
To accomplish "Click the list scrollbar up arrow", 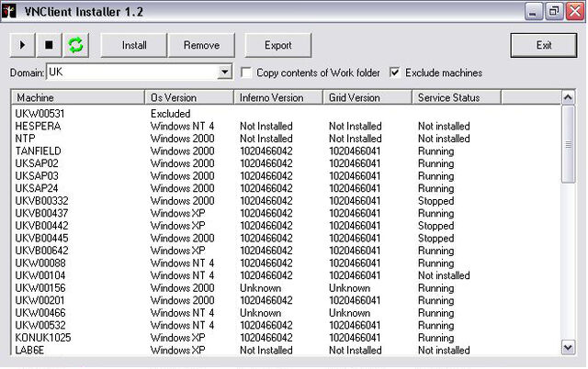I will (568, 98).
